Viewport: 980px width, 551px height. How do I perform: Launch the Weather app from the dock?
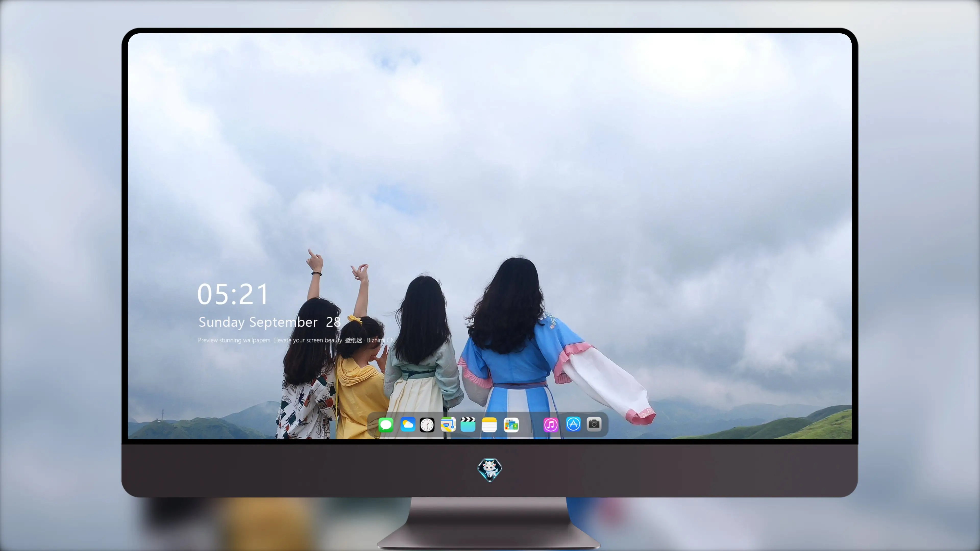click(x=408, y=424)
